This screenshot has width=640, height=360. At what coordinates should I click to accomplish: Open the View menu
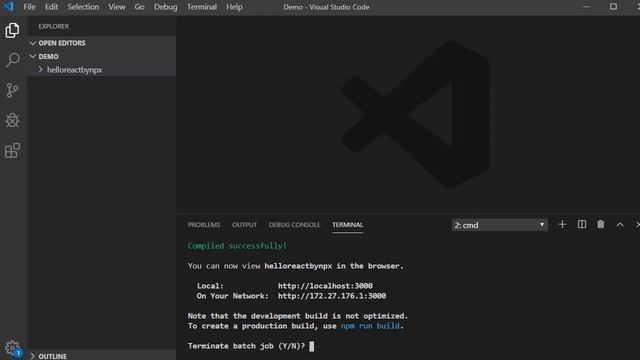pyautogui.click(x=117, y=7)
